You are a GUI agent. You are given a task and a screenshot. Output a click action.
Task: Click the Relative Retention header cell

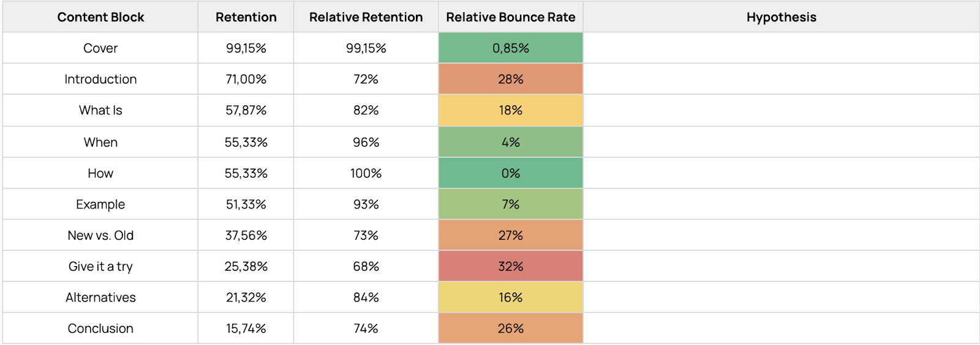366,17
